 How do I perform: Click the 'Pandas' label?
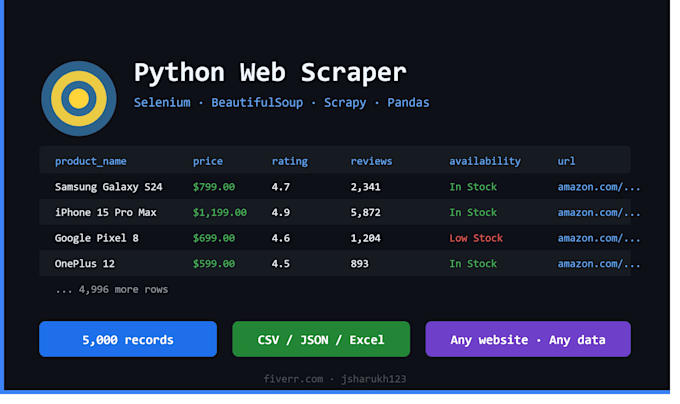coord(408,103)
